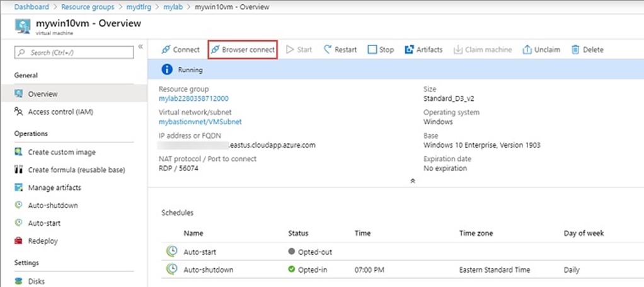Click the Name column header in Schedules
The height and width of the screenshot is (287, 644).
pyautogui.click(x=193, y=233)
